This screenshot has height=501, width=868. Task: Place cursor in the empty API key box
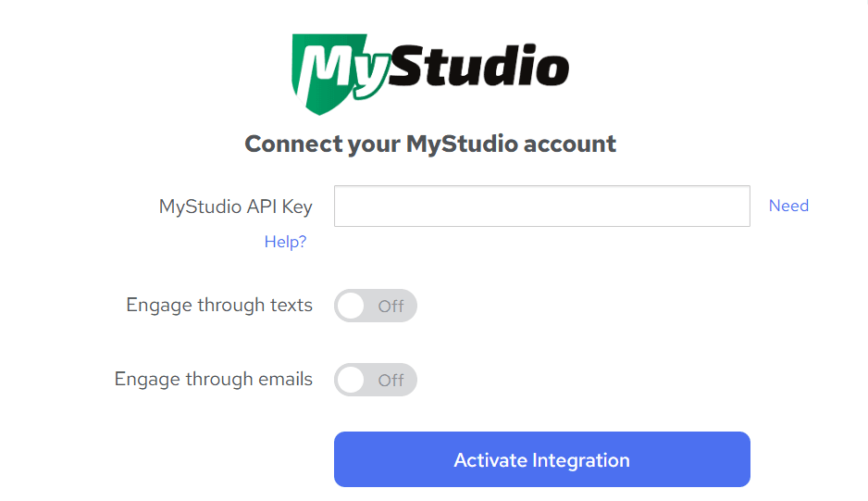542,207
